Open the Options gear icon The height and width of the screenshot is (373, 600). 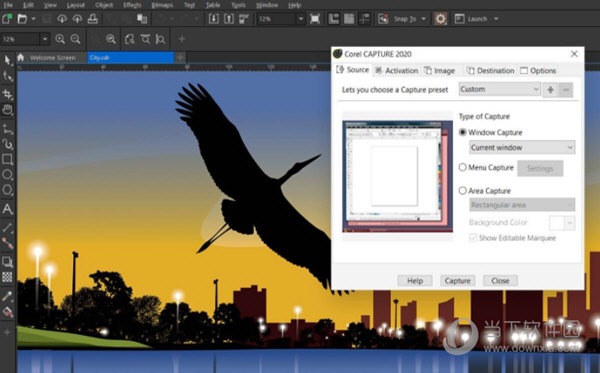click(440, 19)
